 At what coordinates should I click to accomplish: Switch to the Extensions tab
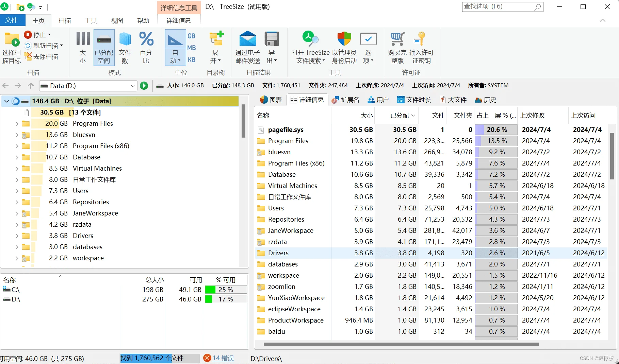(345, 100)
